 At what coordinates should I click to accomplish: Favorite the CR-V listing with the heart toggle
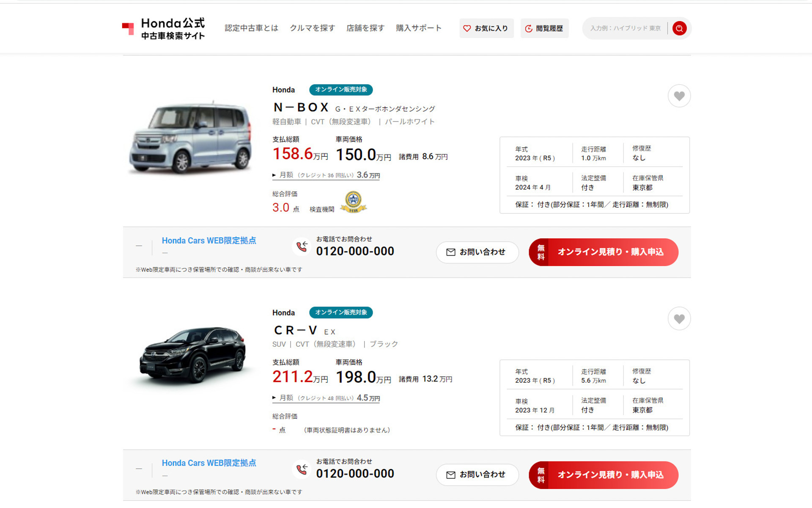tap(679, 319)
